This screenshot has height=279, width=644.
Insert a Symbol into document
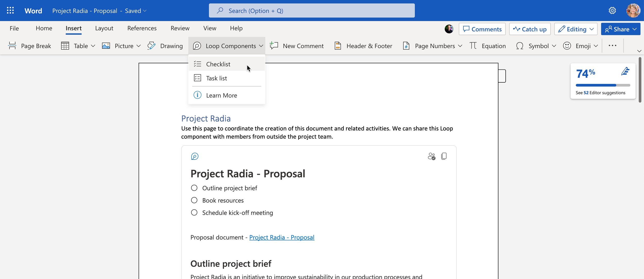[x=536, y=46]
